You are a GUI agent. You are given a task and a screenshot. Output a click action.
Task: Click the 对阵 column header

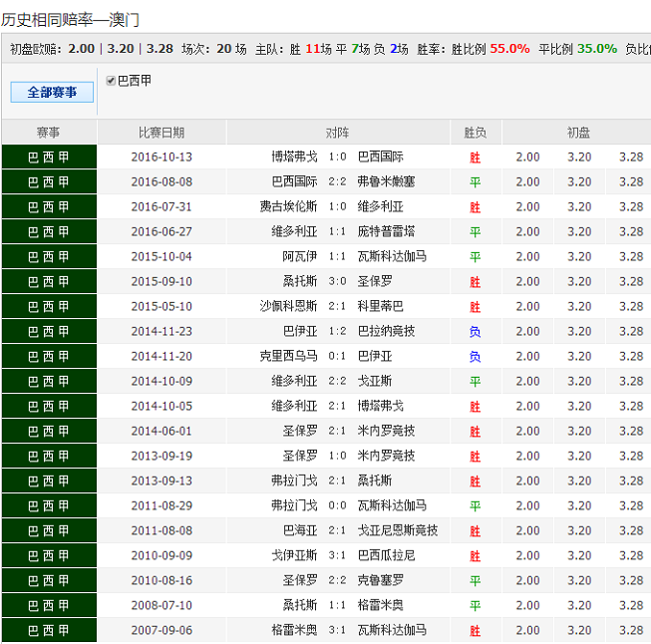click(x=337, y=133)
